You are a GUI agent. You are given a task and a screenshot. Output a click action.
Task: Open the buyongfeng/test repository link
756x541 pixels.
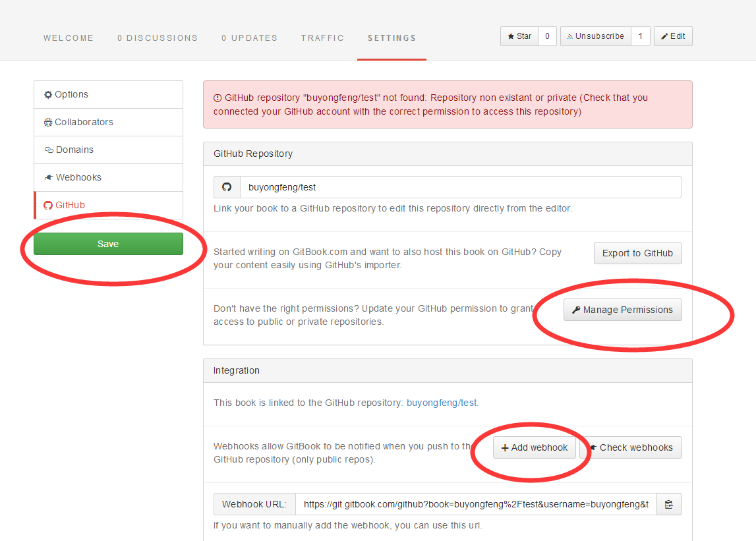pos(442,403)
